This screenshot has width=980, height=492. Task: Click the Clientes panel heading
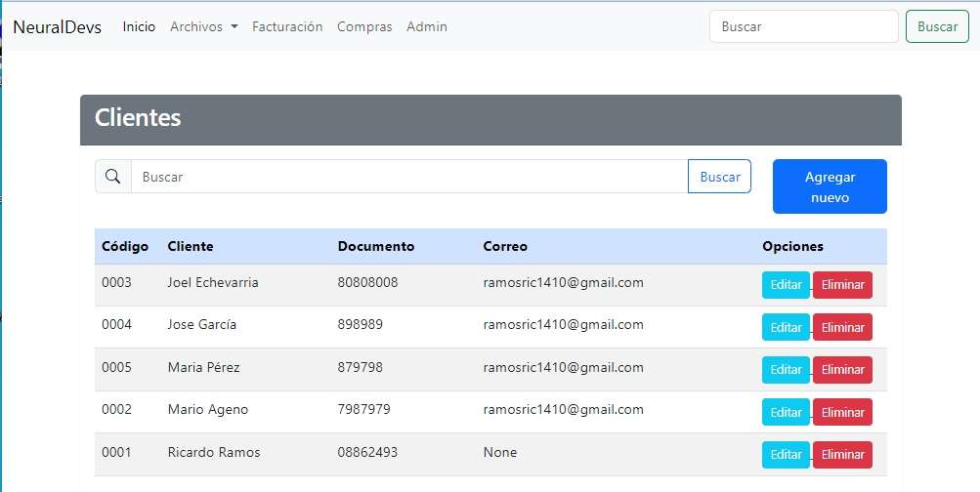pos(138,117)
